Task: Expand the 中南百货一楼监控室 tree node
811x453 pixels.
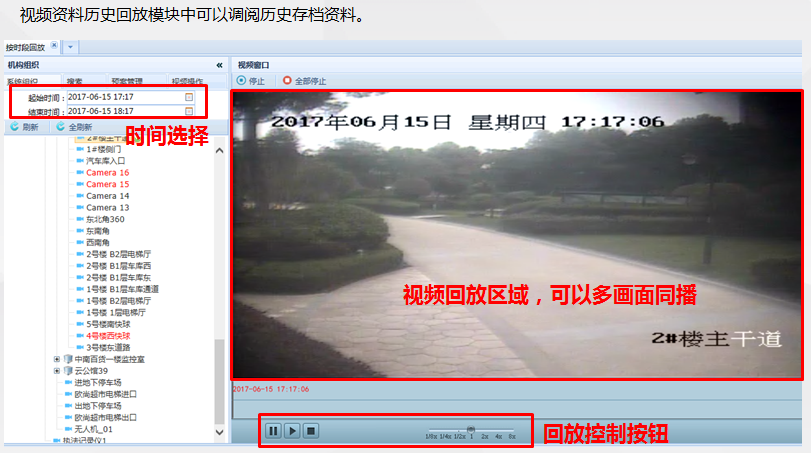Action: [x=57, y=359]
